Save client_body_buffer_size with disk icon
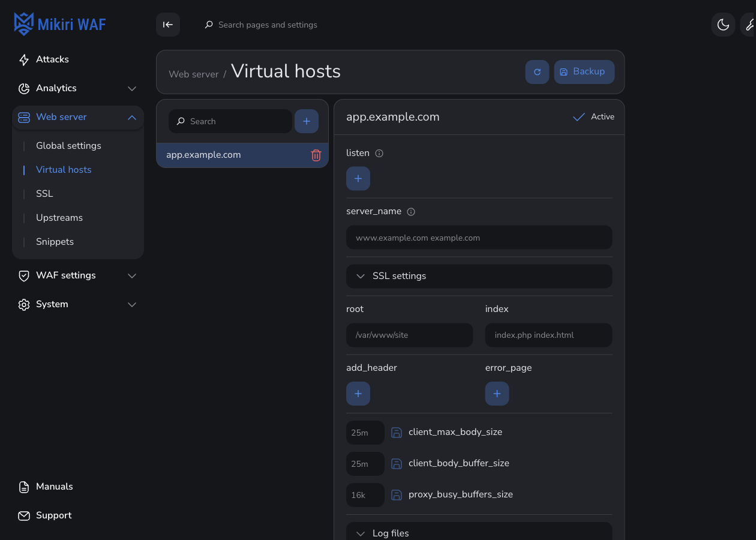This screenshot has width=756, height=540. [x=397, y=464]
